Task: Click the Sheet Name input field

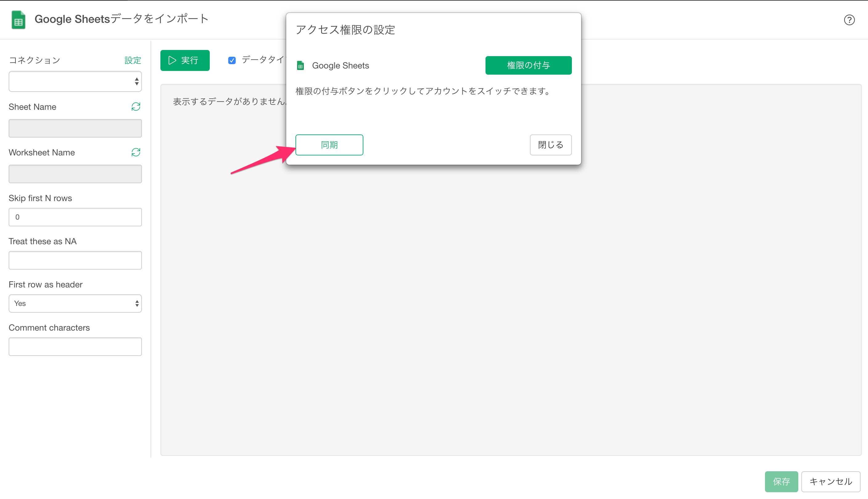Action: [75, 128]
